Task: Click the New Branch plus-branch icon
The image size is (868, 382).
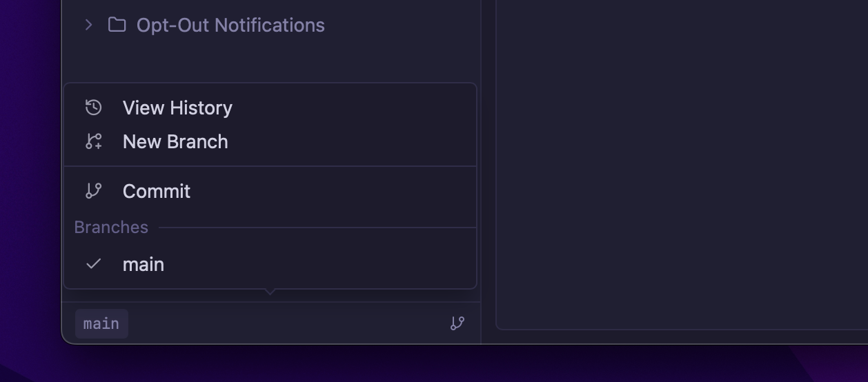Action: click(x=94, y=141)
